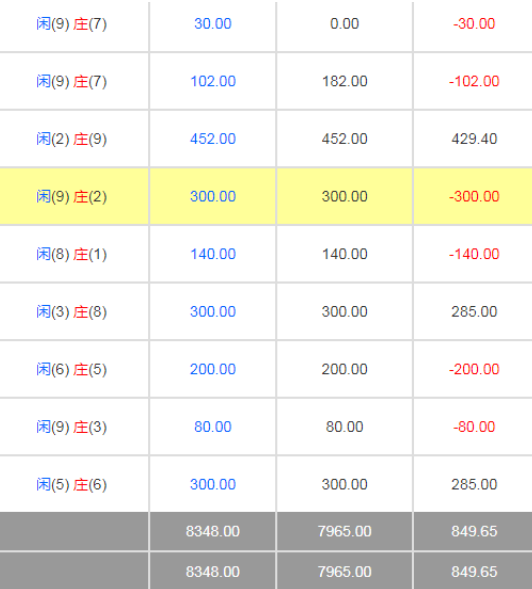
Task: Click the blue 200.00 bet amount
Action: 213,369
